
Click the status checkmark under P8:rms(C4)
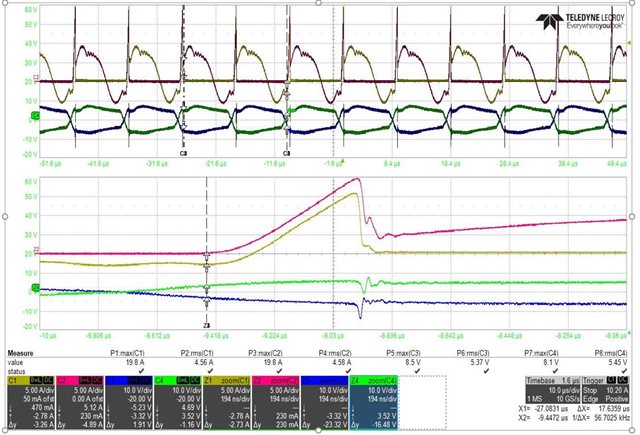pos(624,371)
